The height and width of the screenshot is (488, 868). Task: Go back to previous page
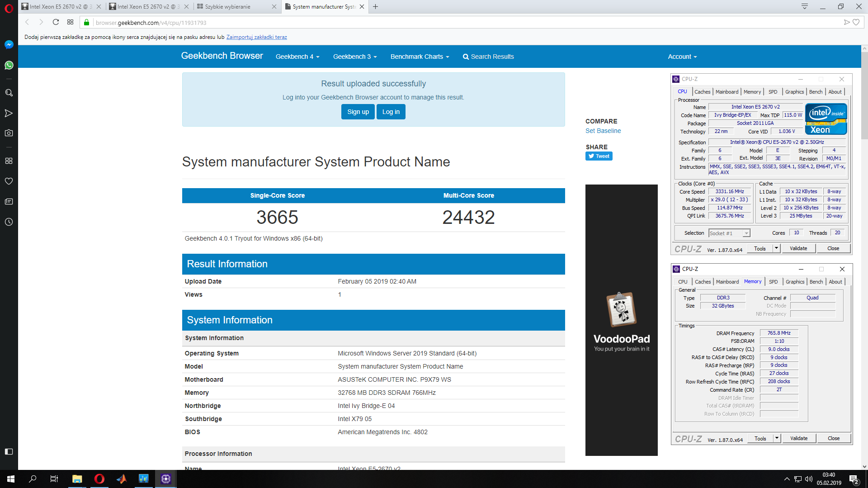[x=27, y=22]
